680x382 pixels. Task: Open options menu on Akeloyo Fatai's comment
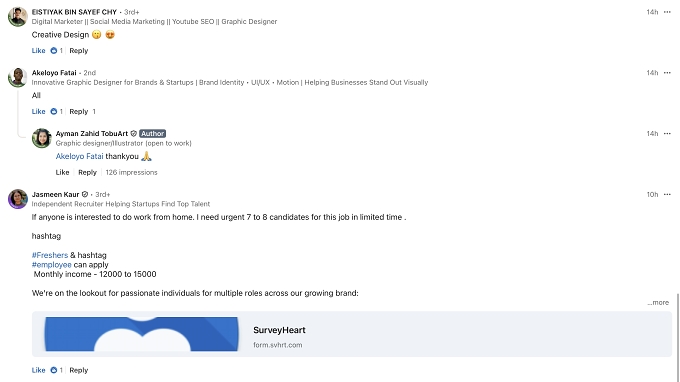pyautogui.click(x=667, y=73)
